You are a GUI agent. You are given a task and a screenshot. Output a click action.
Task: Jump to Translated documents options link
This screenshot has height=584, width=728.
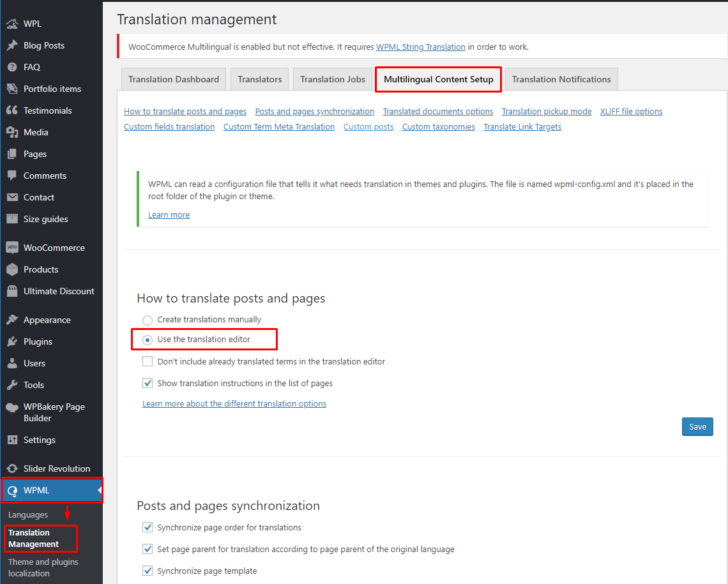tap(438, 111)
